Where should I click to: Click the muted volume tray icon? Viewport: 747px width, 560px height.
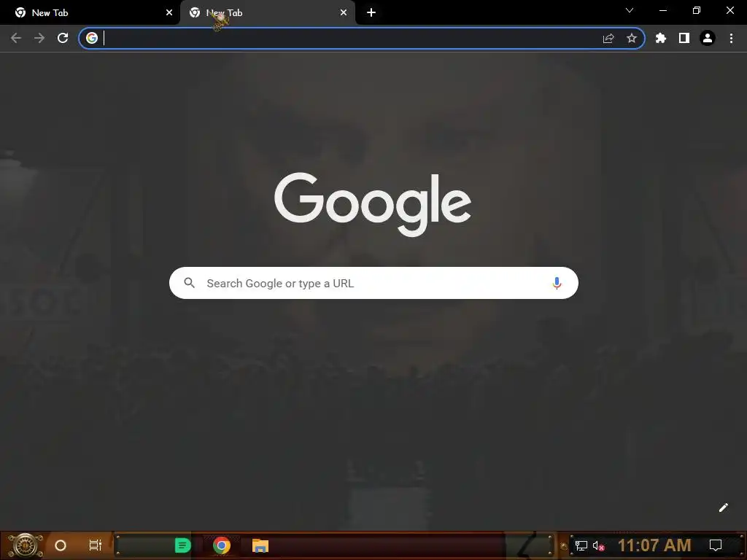(598, 545)
